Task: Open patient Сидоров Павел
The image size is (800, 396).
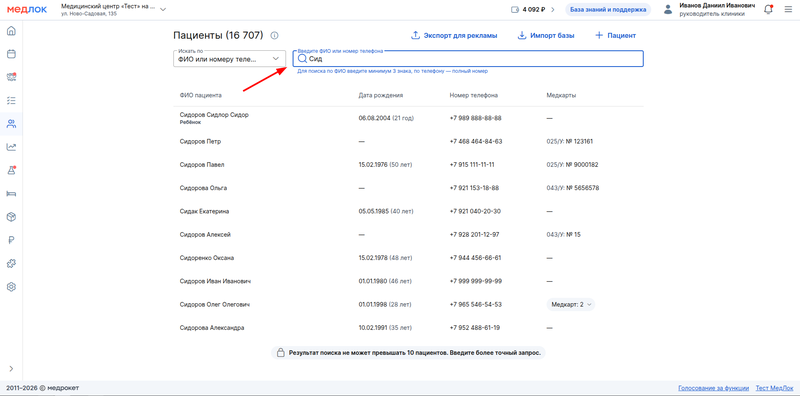Action: pos(202,165)
